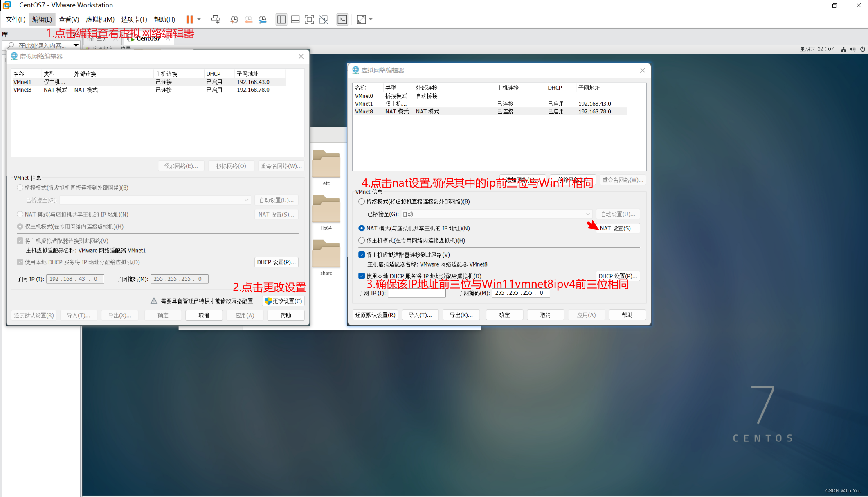This screenshot has height=497, width=868.
Task: Click the unity mode toolbar icon
Action: click(x=324, y=19)
